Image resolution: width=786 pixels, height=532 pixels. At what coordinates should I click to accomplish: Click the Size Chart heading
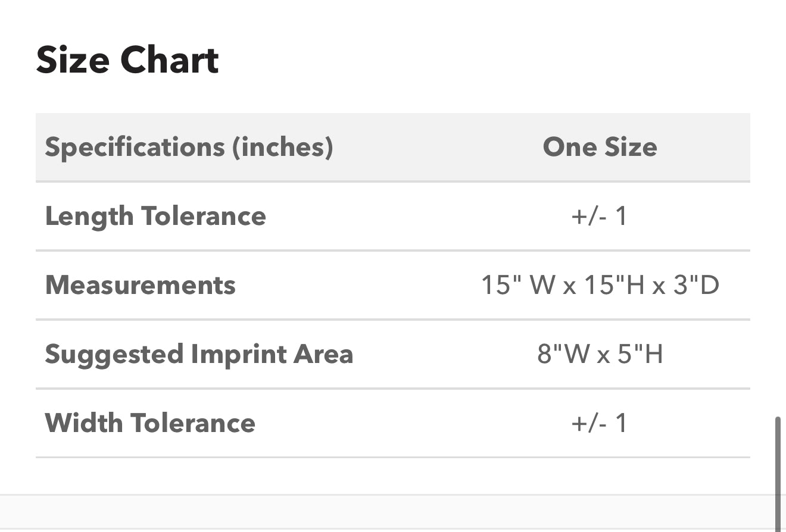pyautogui.click(x=127, y=60)
